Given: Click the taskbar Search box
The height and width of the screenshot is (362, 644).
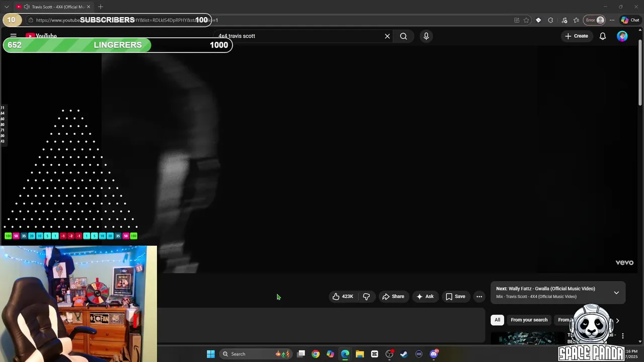Looking at the screenshot, I should coord(256,354).
